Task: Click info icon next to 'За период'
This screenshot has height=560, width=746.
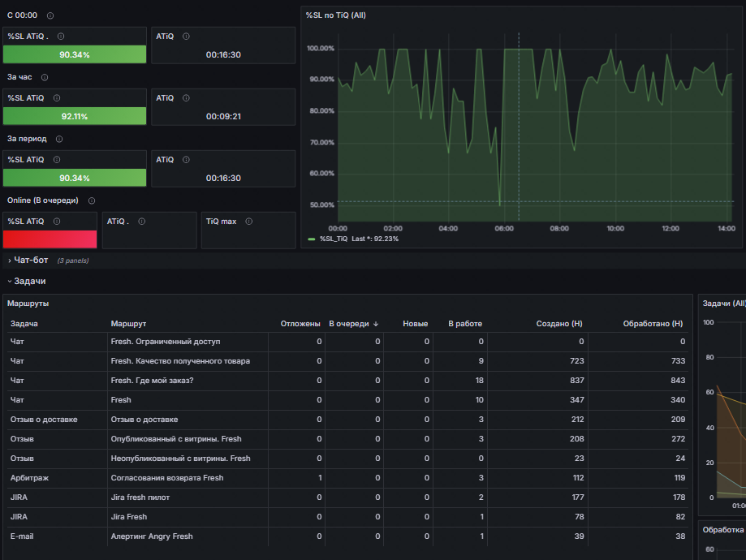Action: (x=59, y=139)
